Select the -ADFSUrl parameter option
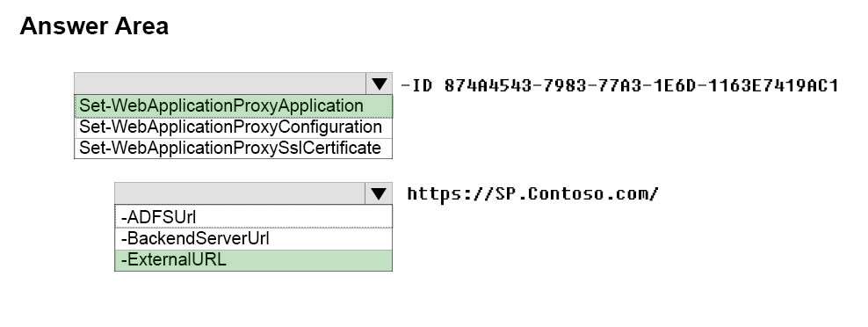Viewport: 868px width, 327px height. (x=254, y=216)
